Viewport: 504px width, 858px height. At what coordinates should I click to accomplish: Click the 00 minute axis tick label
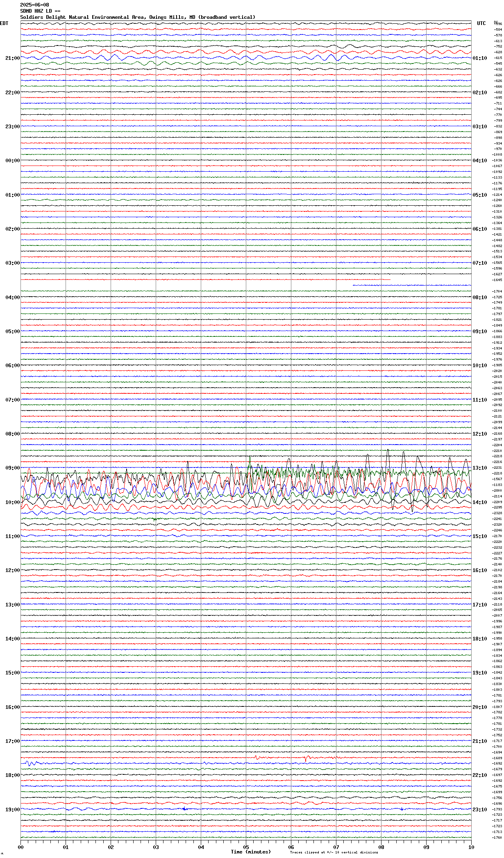20,847
